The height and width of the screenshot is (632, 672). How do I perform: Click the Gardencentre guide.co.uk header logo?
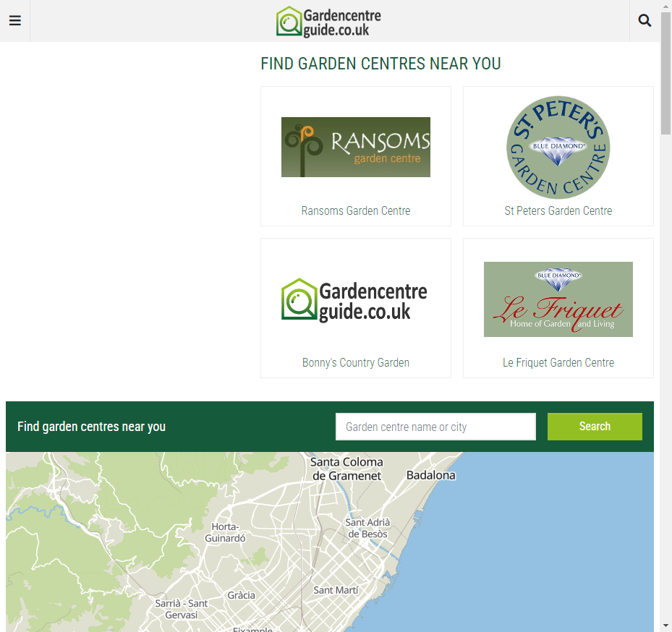point(328,22)
